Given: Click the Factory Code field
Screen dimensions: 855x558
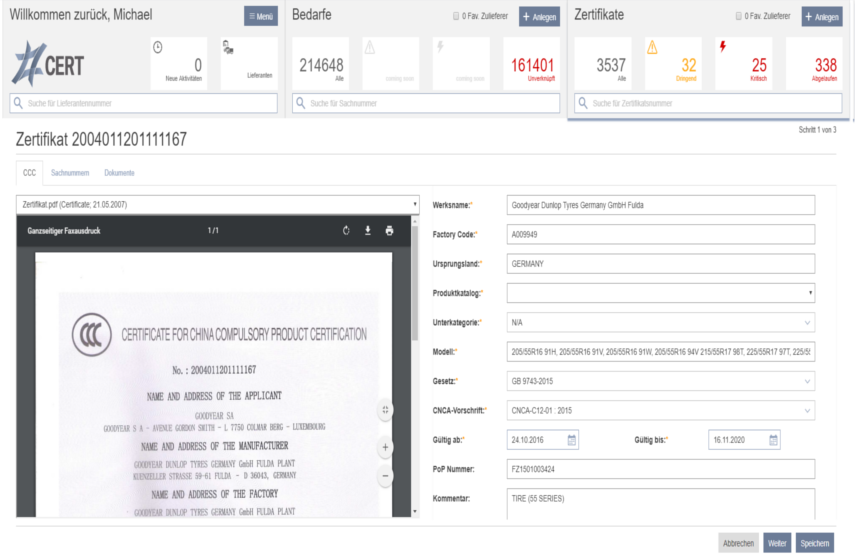Looking at the screenshot, I should (x=661, y=235).
